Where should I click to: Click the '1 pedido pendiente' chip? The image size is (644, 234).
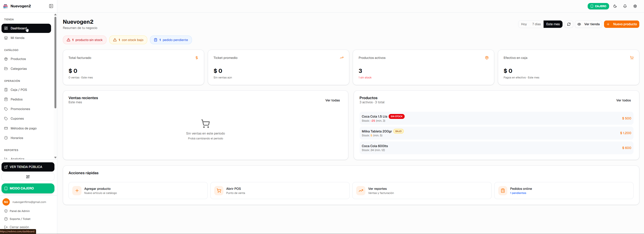pyautogui.click(x=171, y=40)
